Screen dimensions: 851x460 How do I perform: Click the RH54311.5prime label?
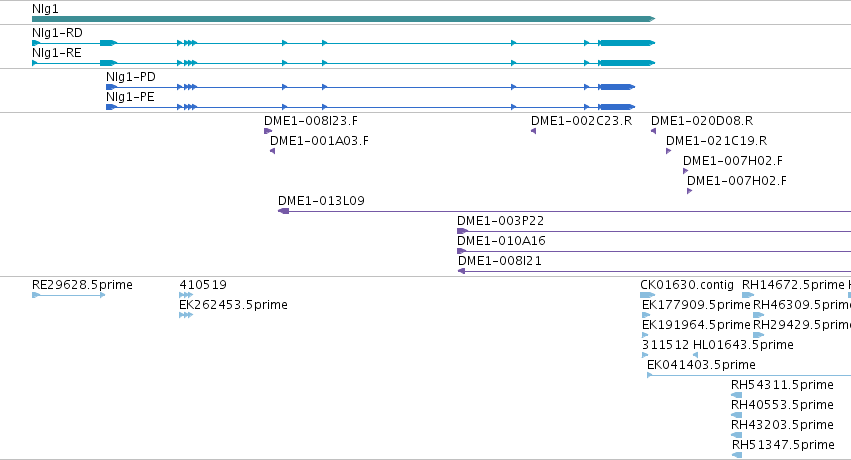[782, 385]
